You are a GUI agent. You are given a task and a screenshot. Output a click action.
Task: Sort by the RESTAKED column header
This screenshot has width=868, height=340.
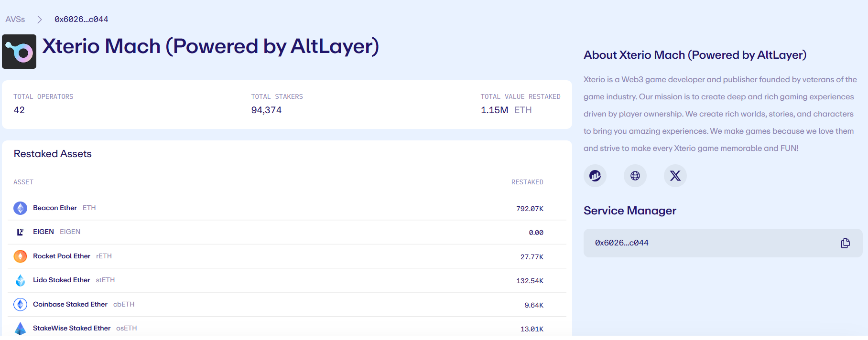(x=527, y=182)
